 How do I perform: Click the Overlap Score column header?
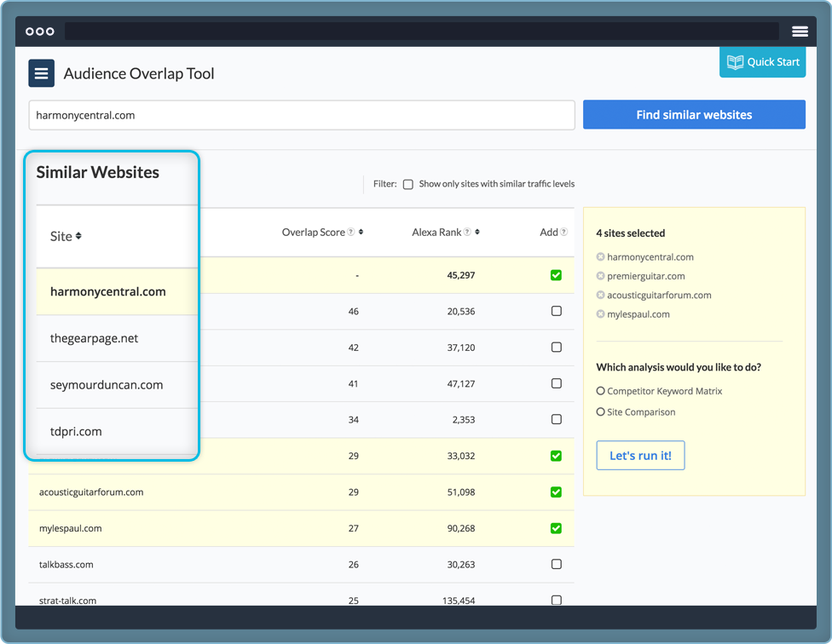(x=314, y=233)
